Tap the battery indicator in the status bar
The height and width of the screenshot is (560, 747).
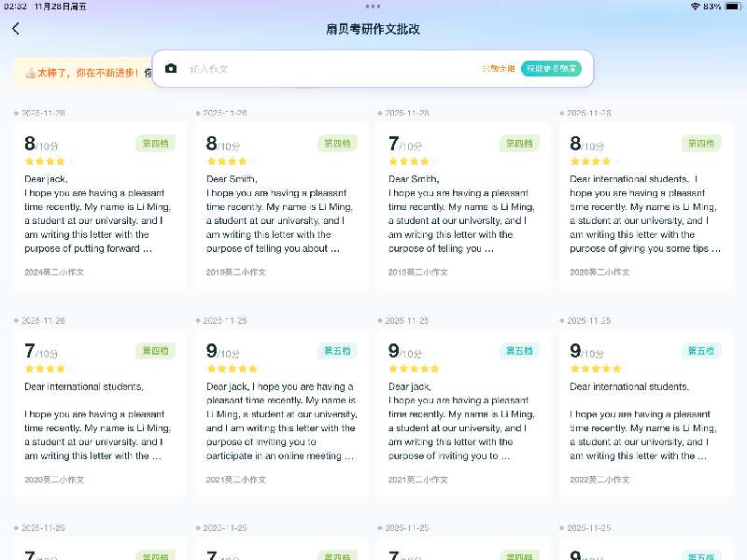coord(732,7)
